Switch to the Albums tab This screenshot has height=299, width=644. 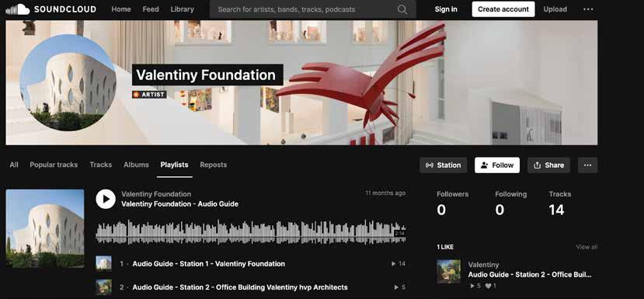(x=136, y=165)
